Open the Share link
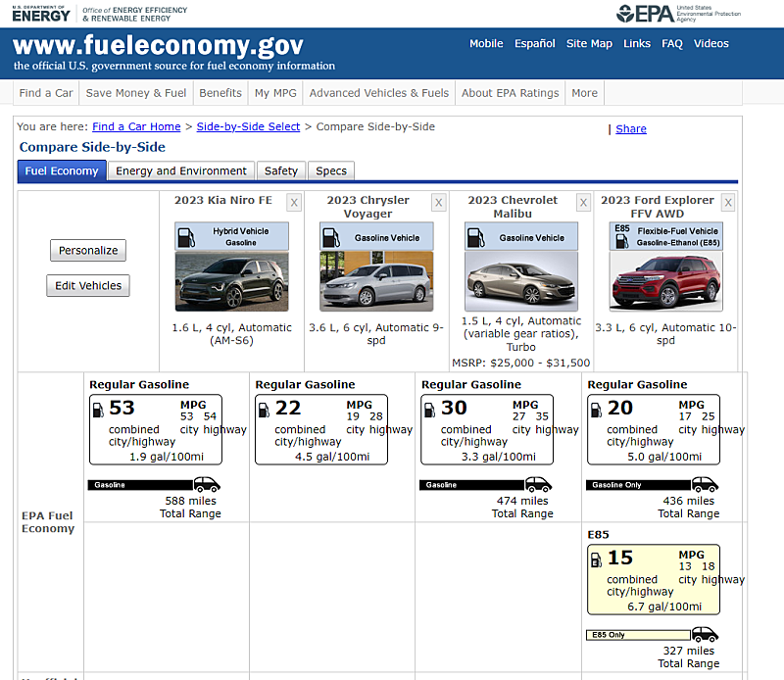Viewport: 784px width, 680px height. coord(631,129)
